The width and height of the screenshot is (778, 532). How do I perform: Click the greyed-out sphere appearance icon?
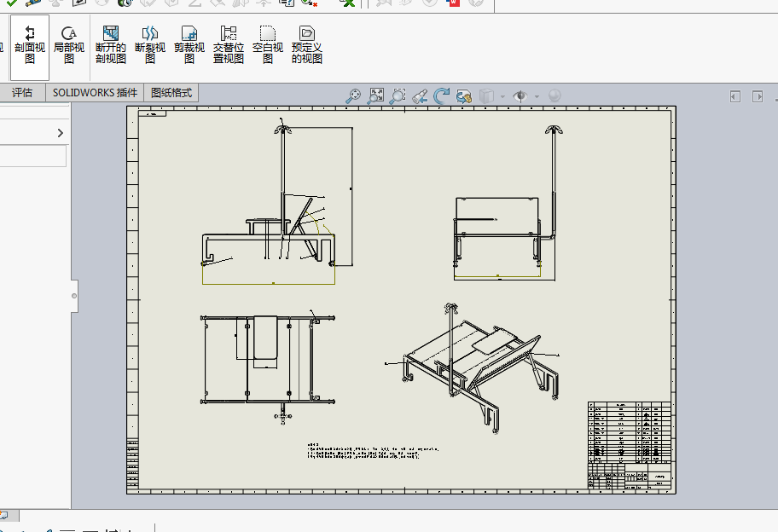tap(554, 95)
